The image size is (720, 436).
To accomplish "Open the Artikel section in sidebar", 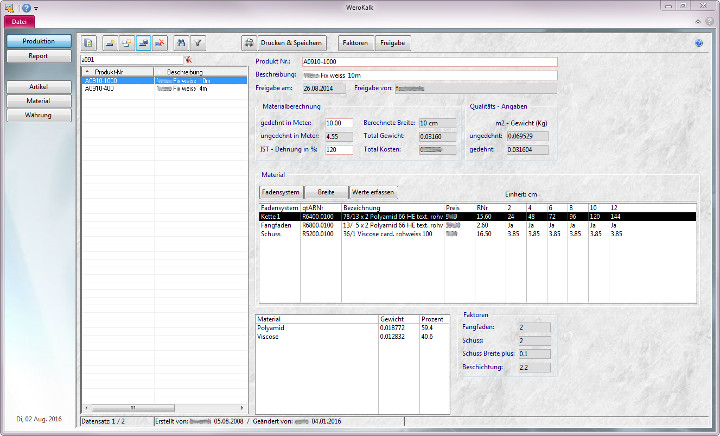I will coord(39,87).
